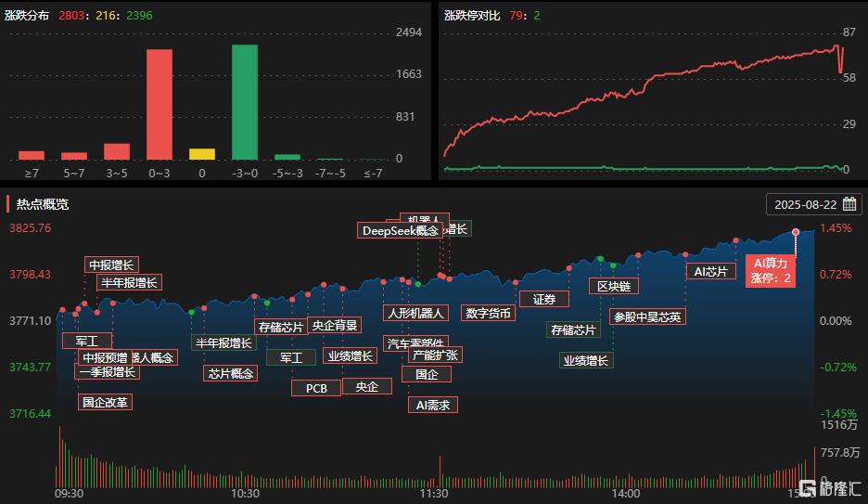This screenshot has height=504, width=868.
Task: Select the 央企背景 hotspot label
Action: tap(334, 325)
